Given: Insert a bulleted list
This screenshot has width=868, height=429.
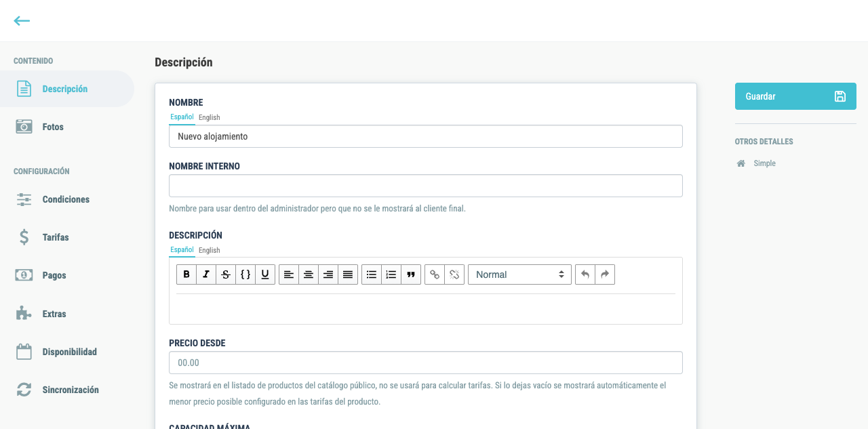Looking at the screenshot, I should pos(372,274).
